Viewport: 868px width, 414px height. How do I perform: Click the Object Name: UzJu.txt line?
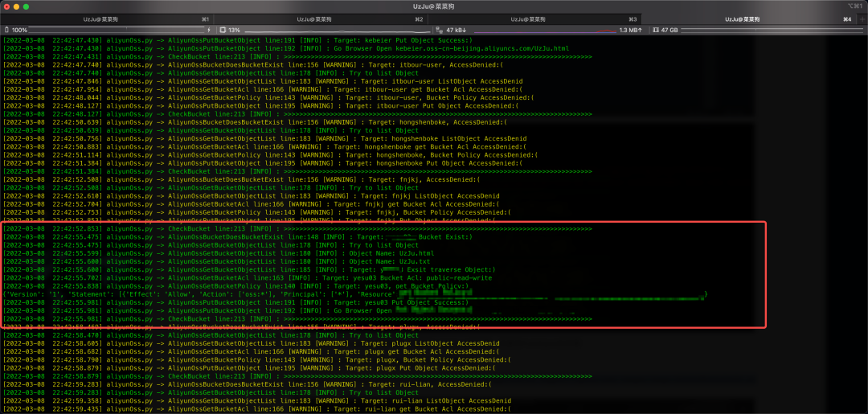[216, 261]
